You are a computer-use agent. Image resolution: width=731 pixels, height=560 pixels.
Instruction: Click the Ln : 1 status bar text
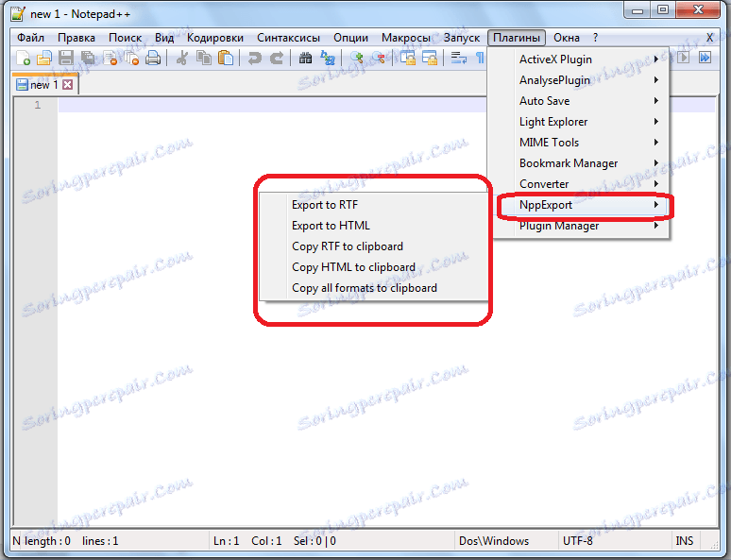[x=226, y=541]
